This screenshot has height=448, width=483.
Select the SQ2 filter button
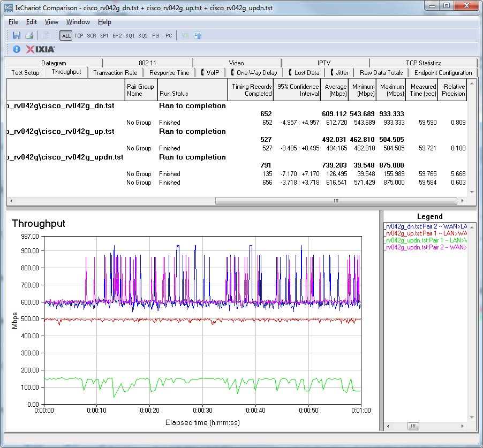tap(143, 36)
